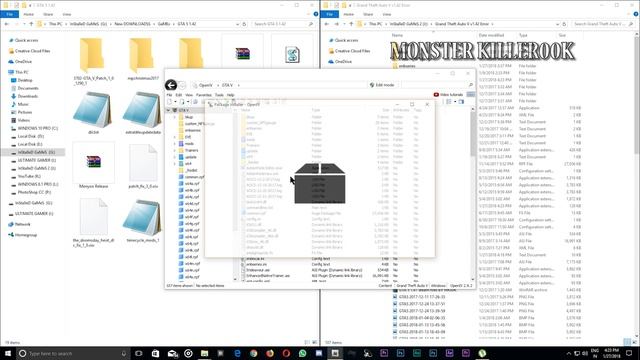Click the Edit mode button in OpenIV
This screenshot has width=640, height=360.
pyautogui.click(x=382, y=85)
